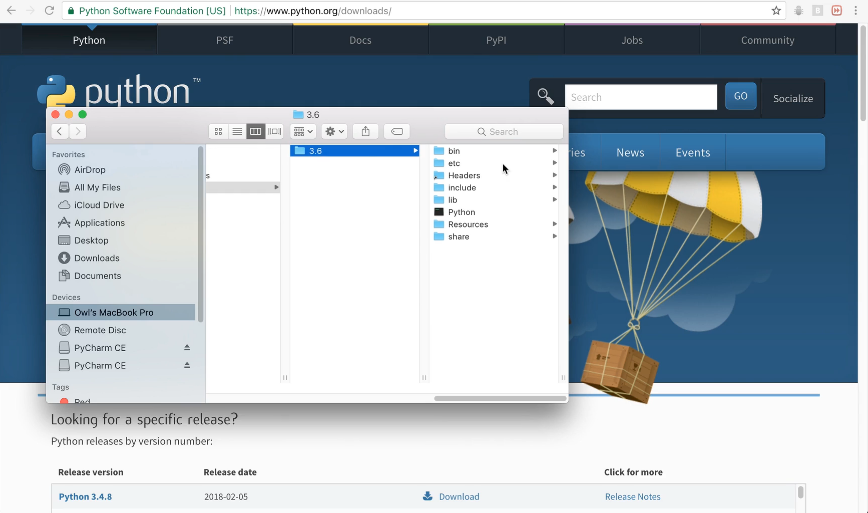
Task: Expand the share folder arrow
Action: pyautogui.click(x=554, y=236)
